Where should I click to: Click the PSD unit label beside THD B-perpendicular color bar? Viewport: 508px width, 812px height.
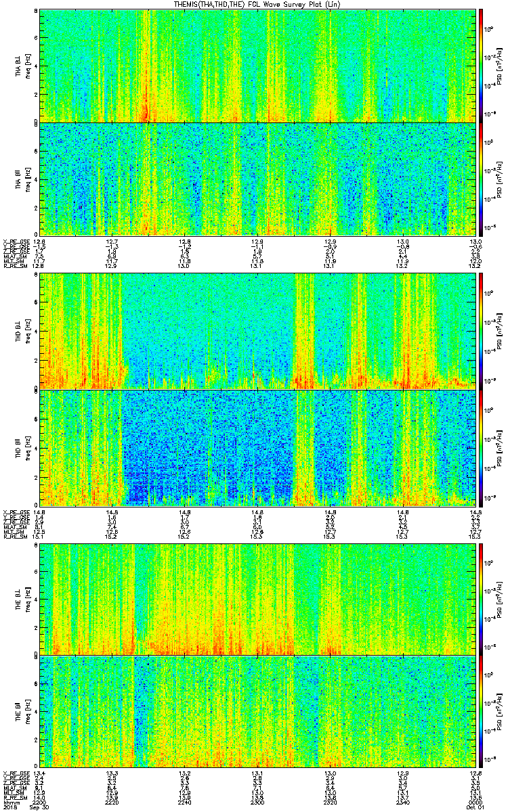[x=499, y=331]
